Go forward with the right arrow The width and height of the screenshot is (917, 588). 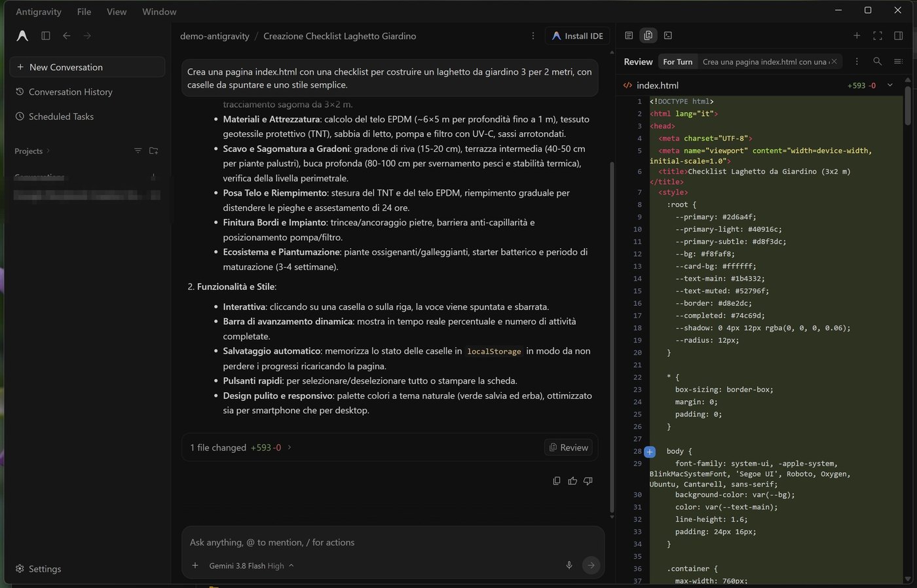(x=87, y=36)
